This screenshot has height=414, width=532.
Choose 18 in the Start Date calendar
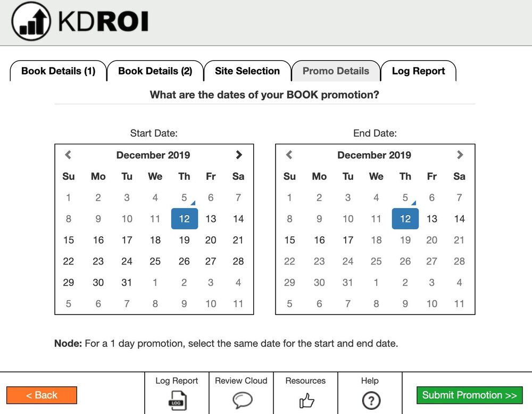[x=155, y=240]
